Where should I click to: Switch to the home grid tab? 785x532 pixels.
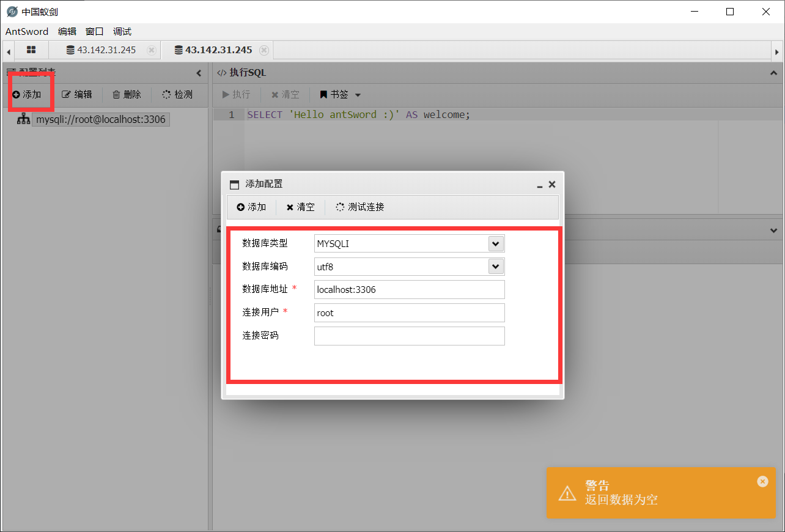[x=31, y=50]
